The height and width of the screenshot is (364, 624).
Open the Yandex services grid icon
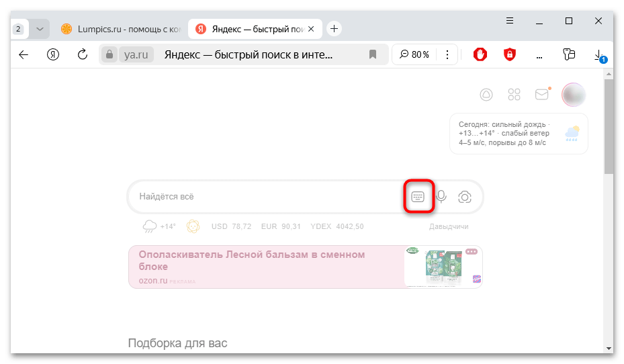(x=514, y=95)
